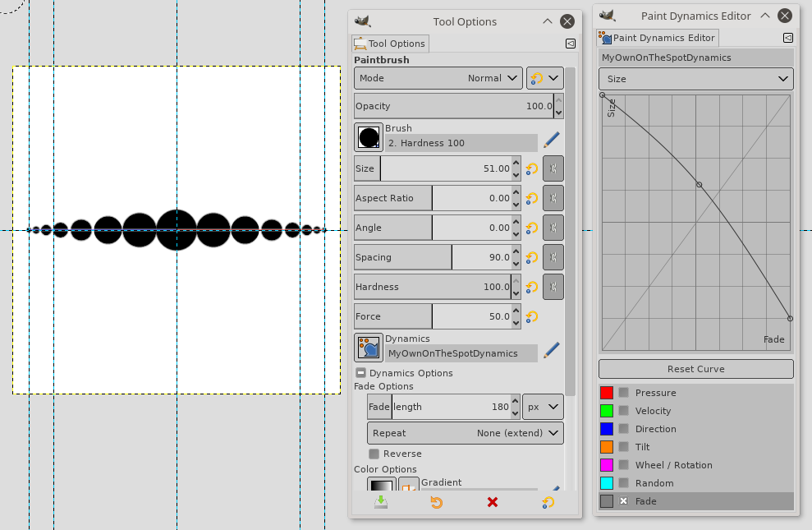Uncheck the Fade checkbox

click(623, 501)
